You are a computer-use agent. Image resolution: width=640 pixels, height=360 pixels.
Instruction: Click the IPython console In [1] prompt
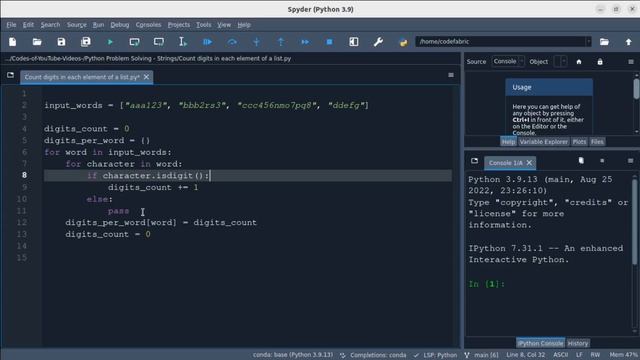[x=487, y=284]
